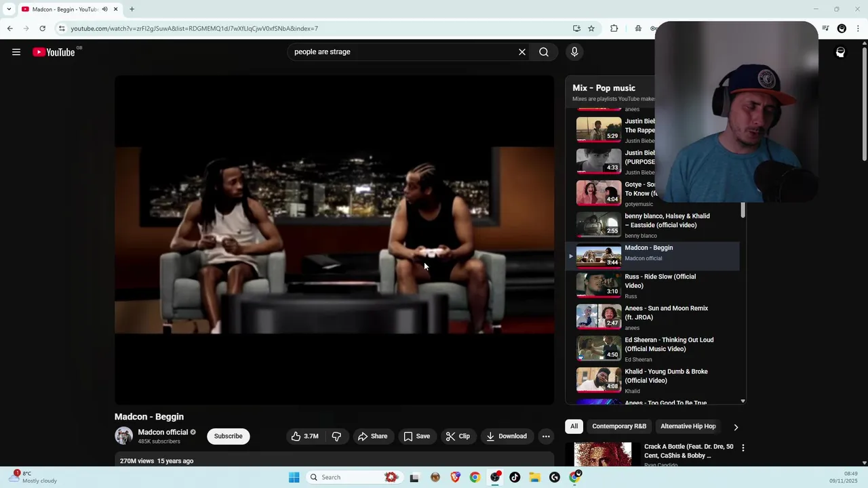Viewport: 868px width, 488px height.
Task: Click Russ Ride Slow 3:10 thumbnail
Action: point(599,285)
